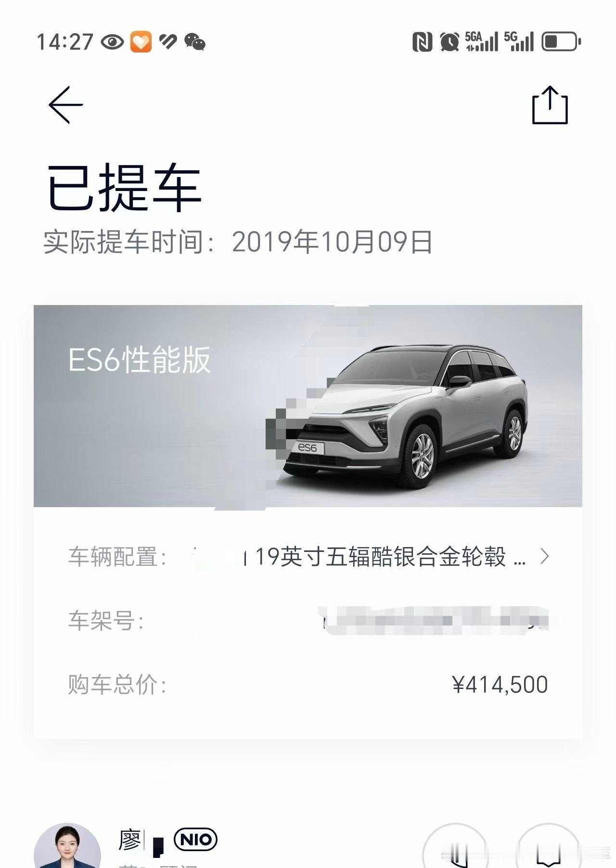Tap the ¥414,500 total price
Image resolution: width=616 pixels, height=868 pixels.
tap(500, 685)
